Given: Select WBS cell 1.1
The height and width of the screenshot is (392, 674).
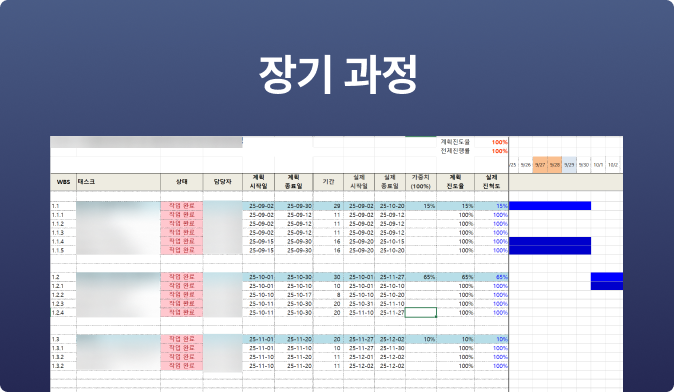Looking at the screenshot, I should 63,206.
